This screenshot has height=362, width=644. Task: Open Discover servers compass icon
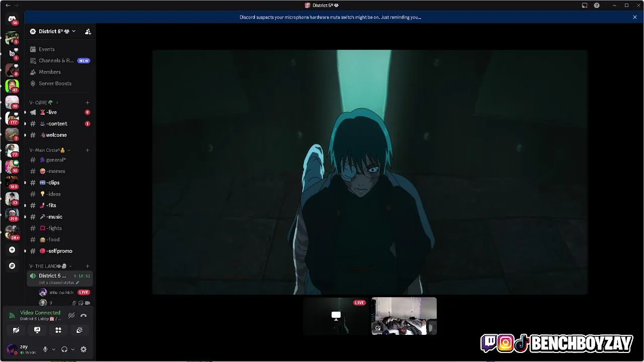pos(12,265)
